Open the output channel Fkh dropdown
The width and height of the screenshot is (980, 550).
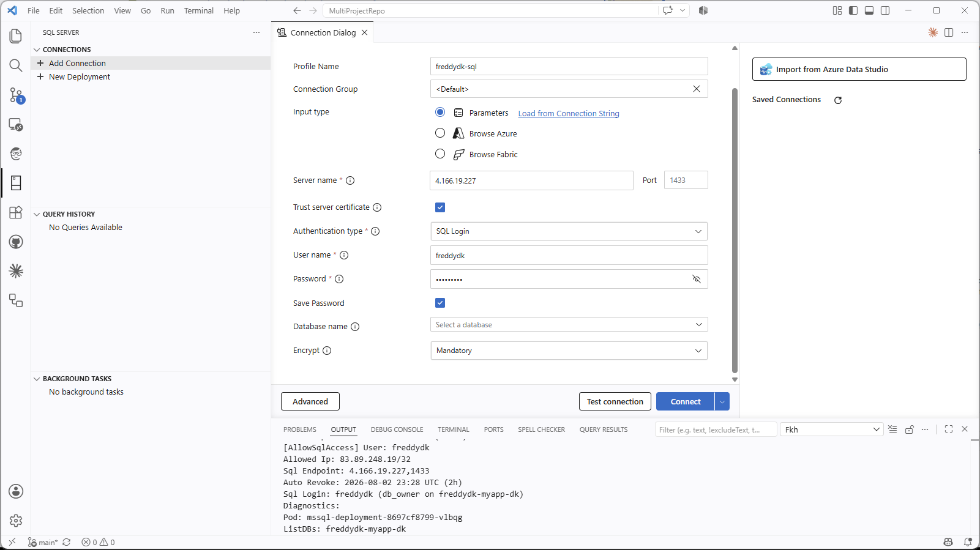tap(831, 429)
